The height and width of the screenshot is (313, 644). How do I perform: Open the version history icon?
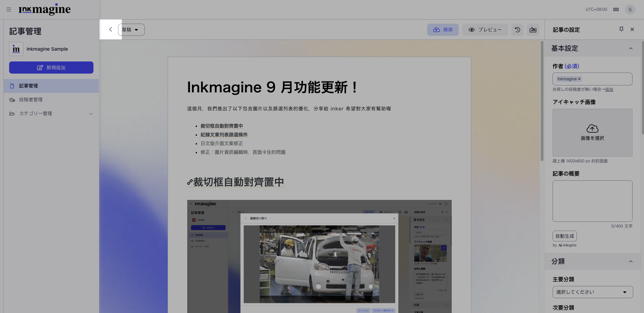pyautogui.click(x=517, y=30)
